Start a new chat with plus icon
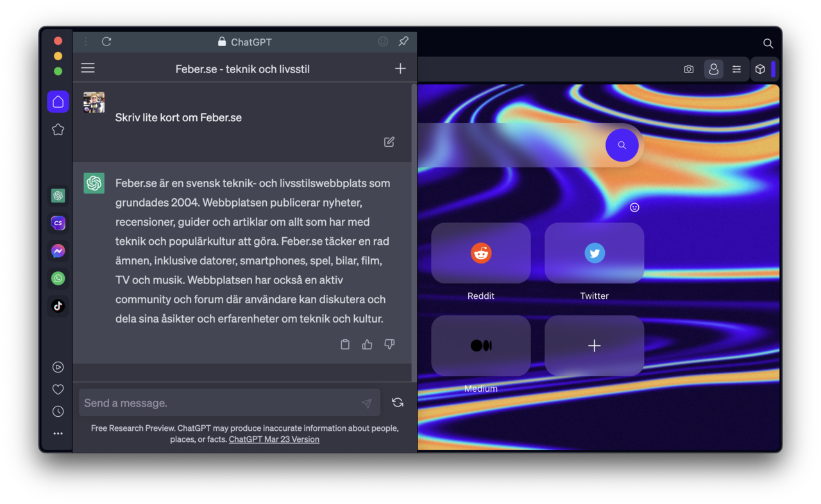The image size is (821, 504). pos(400,69)
